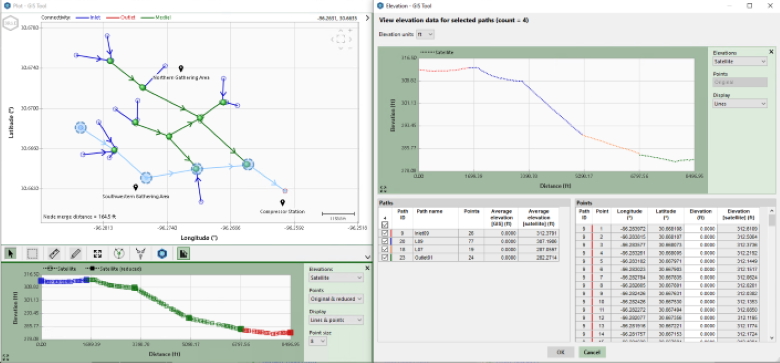Pick the pencil edit tool
780x363 pixels.
click(76, 254)
